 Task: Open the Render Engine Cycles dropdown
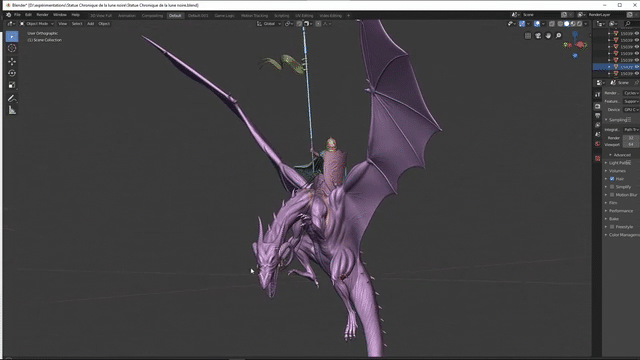click(x=631, y=93)
